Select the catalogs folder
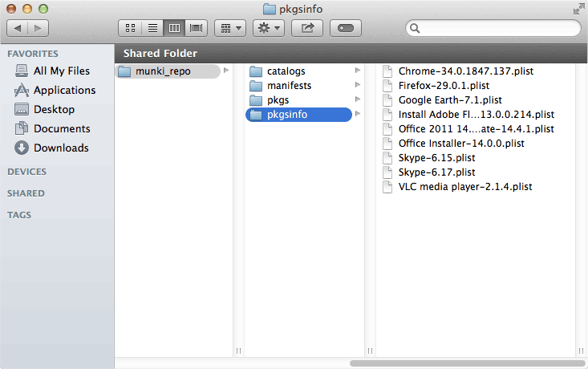Image resolution: width=588 pixels, height=369 pixels. coord(286,71)
